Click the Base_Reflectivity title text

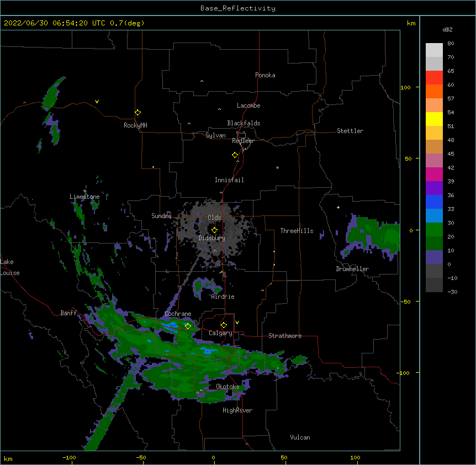[x=238, y=8]
